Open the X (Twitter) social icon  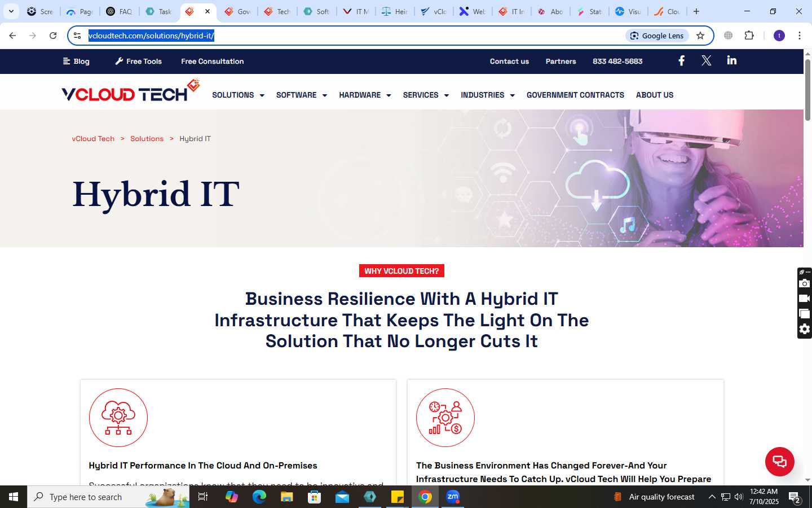[706, 60]
